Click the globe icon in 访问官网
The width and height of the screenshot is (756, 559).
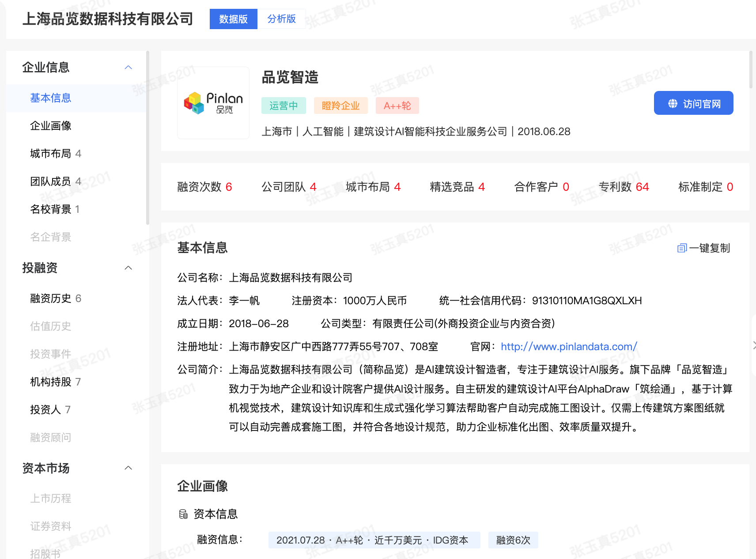pos(673,103)
